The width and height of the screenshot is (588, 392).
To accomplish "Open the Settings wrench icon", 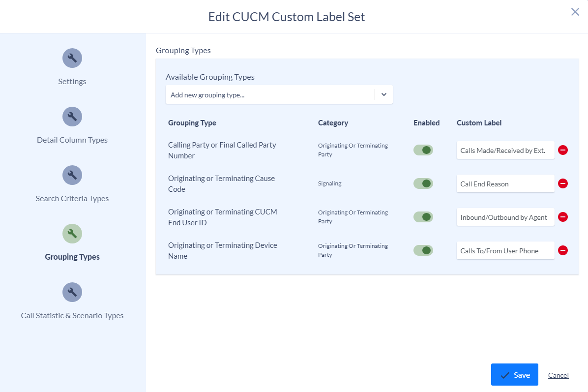I will 72,58.
